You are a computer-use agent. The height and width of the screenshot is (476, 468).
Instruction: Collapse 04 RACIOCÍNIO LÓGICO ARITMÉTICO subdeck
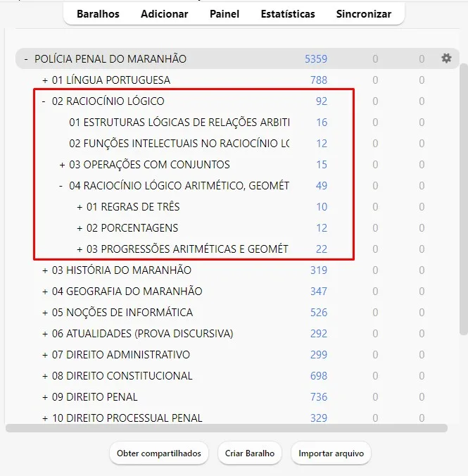point(61,185)
